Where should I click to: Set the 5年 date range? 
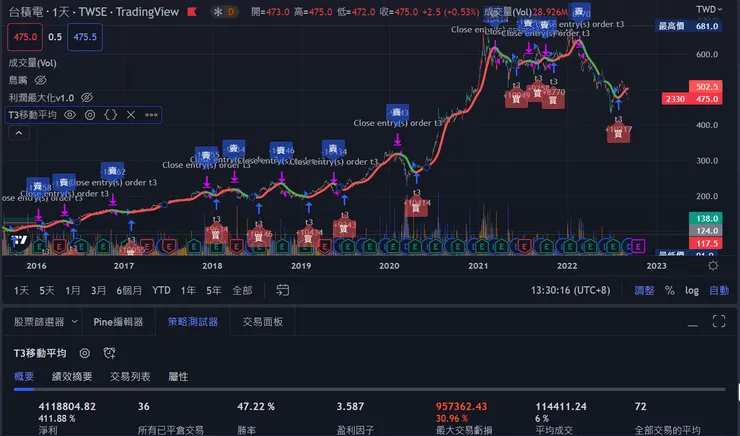coord(214,290)
